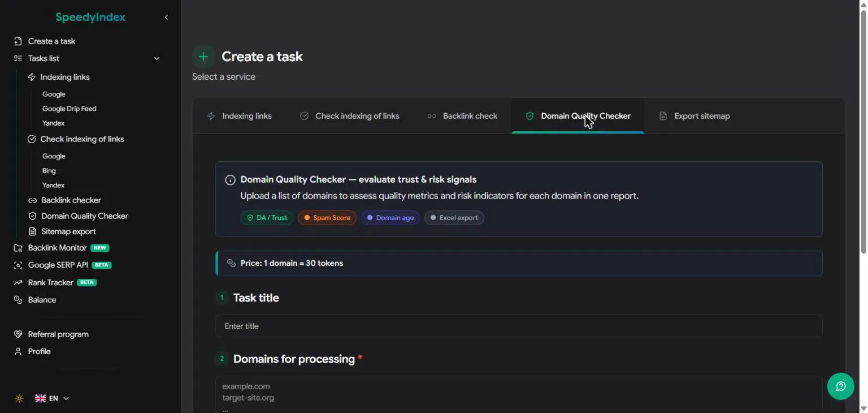Click the coins icon in the Price banner

point(231,263)
